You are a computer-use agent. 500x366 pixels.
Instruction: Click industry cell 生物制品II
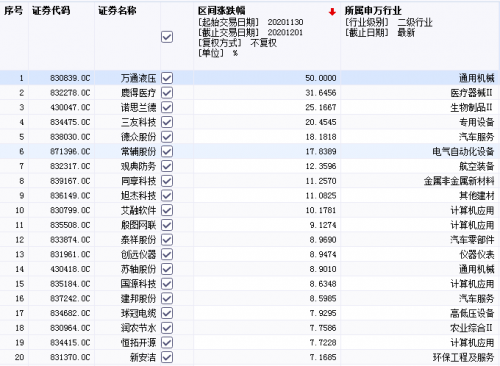coord(472,107)
